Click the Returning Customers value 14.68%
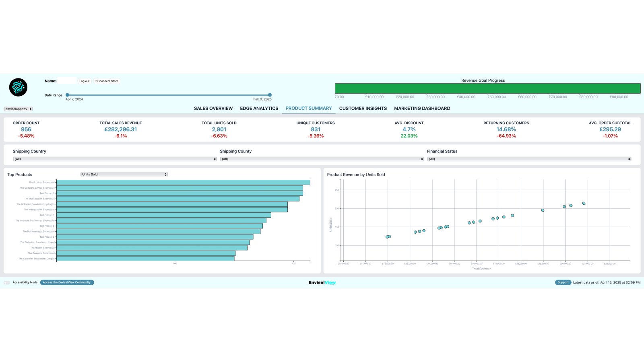This screenshot has height=362, width=644. click(x=506, y=129)
